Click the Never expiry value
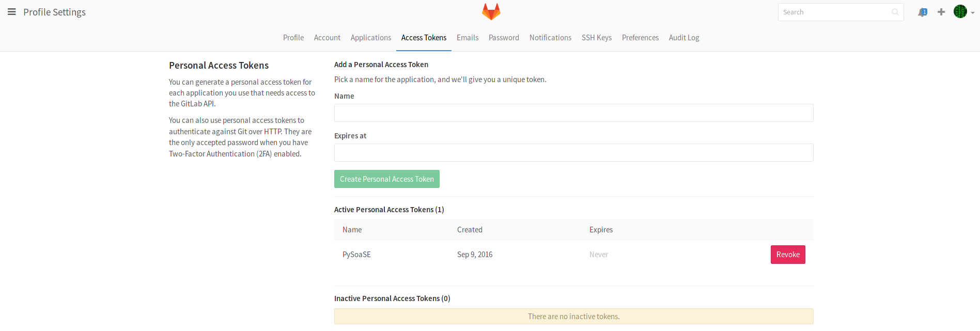 point(599,255)
